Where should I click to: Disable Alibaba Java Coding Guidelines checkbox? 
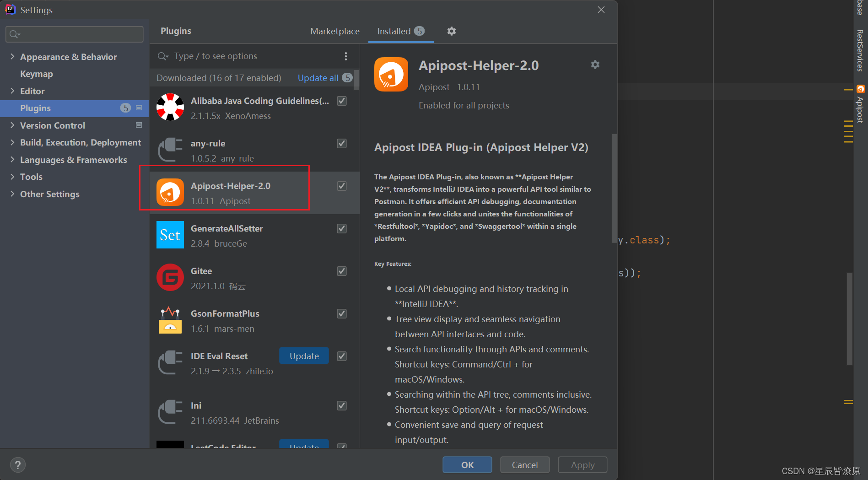[342, 101]
